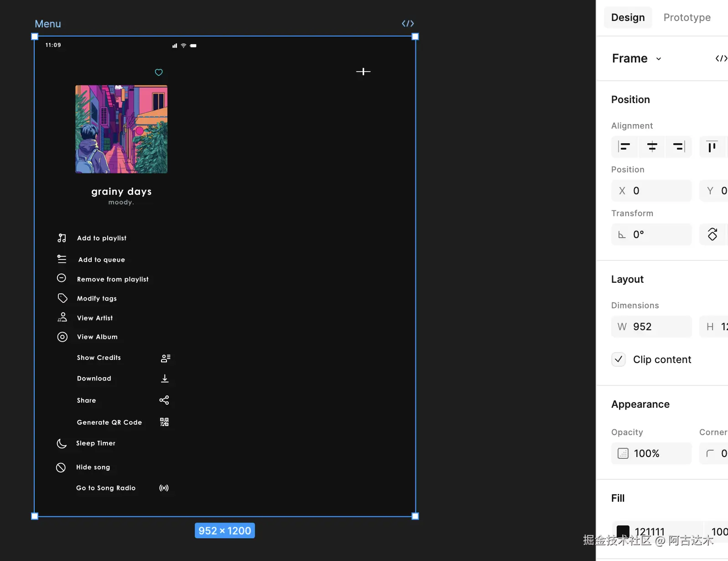Click the Show Credits person-list icon
This screenshot has width=728, height=561.
coord(166,358)
